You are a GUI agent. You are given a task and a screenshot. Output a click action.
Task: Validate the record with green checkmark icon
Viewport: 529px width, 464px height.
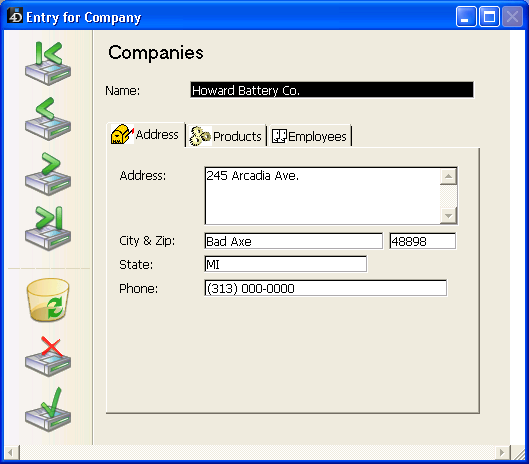(x=48, y=409)
